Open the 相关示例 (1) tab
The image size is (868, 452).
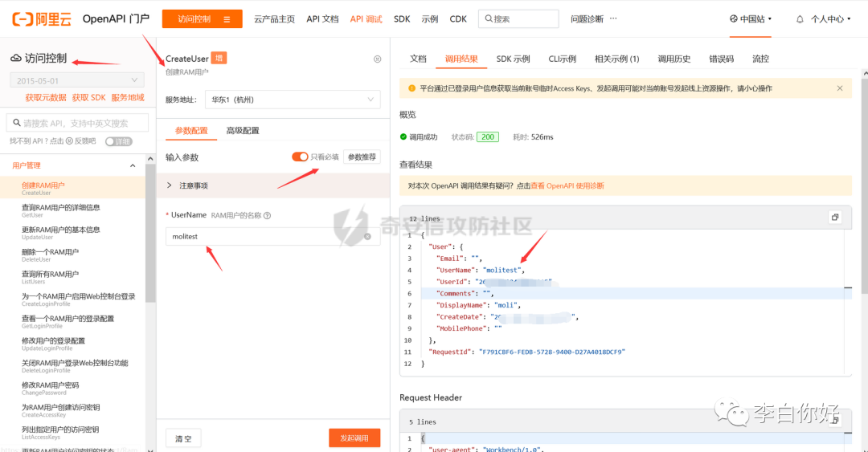pyautogui.click(x=616, y=59)
